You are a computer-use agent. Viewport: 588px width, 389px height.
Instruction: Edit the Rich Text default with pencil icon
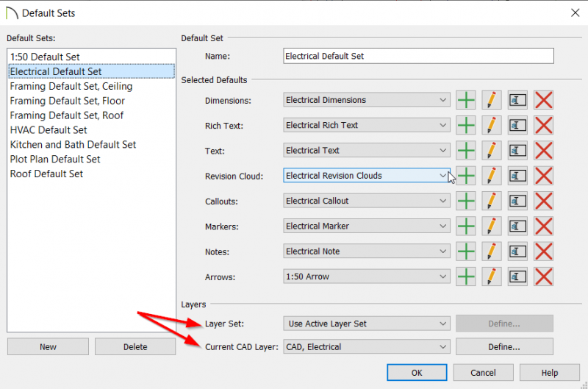492,125
